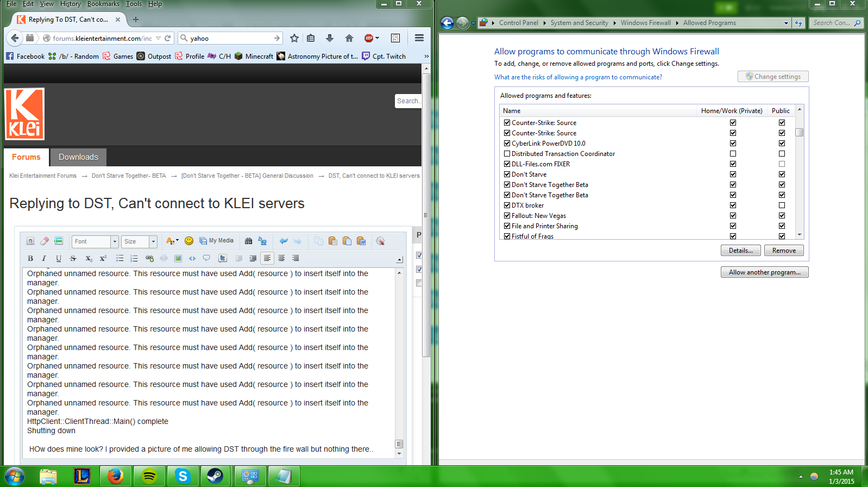Expand the Windows tray hidden icons

[x=800, y=477]
